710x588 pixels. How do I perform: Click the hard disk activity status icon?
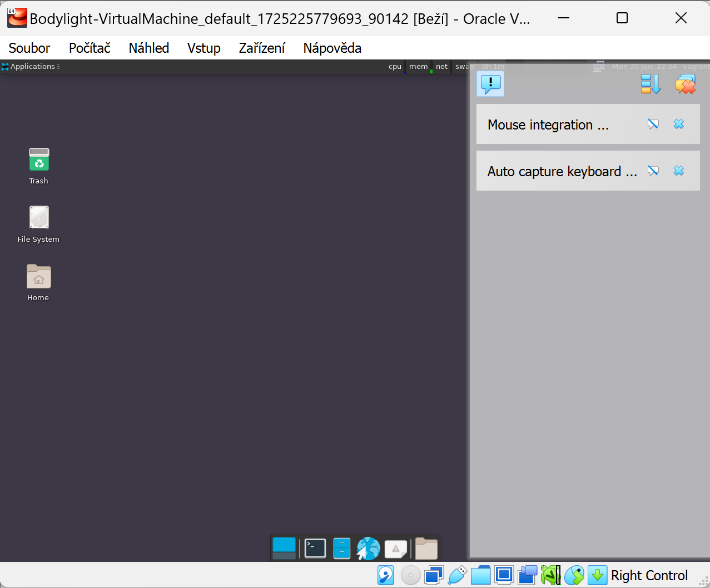(x=385, y=575)
